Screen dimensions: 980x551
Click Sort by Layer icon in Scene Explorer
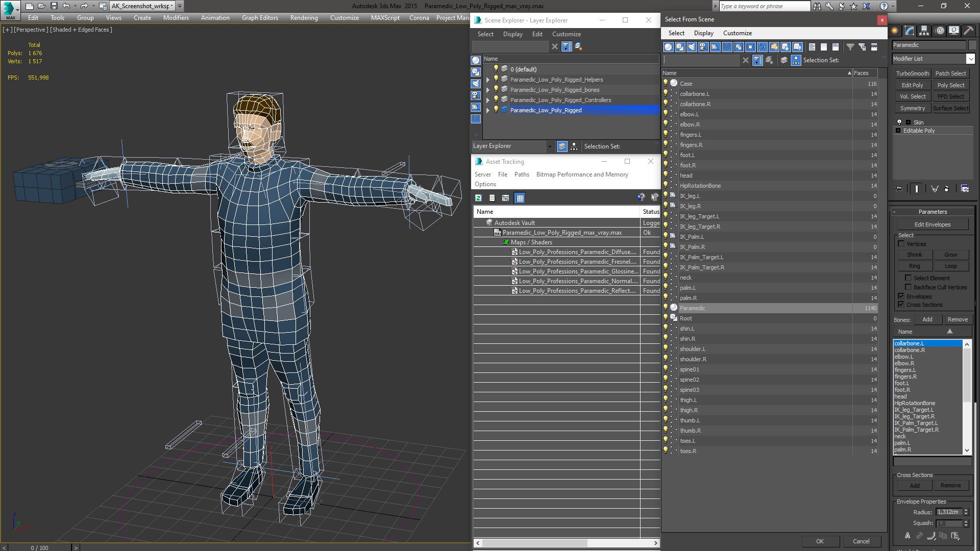[x=562, y=146]
